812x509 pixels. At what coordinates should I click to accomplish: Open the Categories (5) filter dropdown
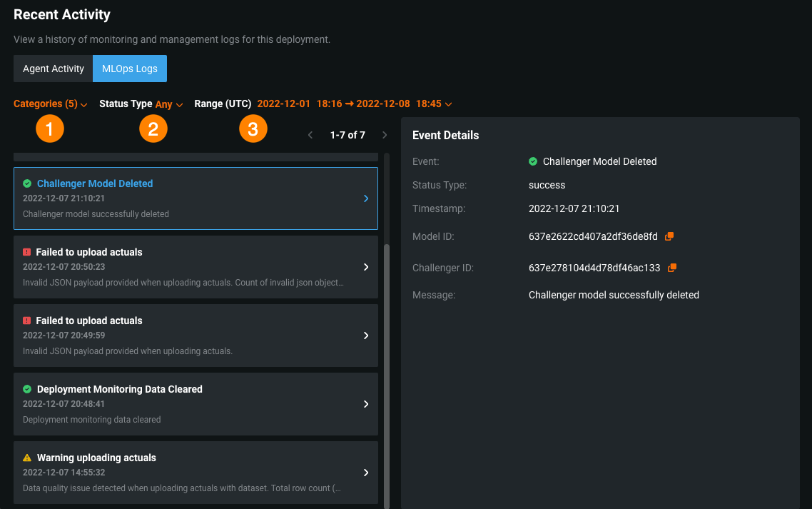coord(50,104)
